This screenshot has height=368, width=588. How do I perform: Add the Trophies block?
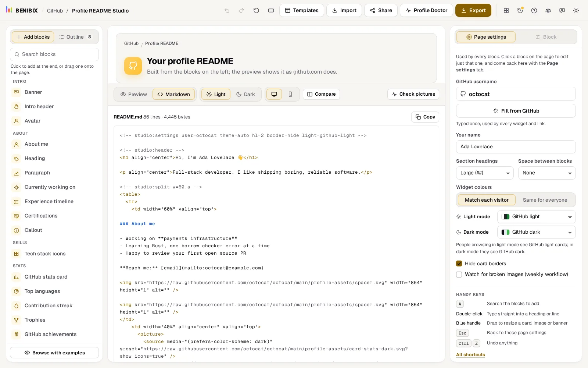54,320
